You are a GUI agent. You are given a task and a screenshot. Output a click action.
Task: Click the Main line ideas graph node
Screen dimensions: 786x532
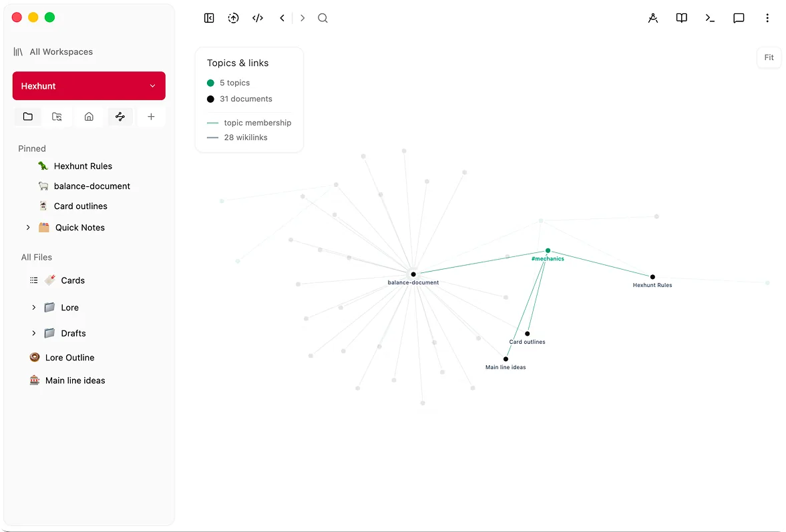click(506, 358)
